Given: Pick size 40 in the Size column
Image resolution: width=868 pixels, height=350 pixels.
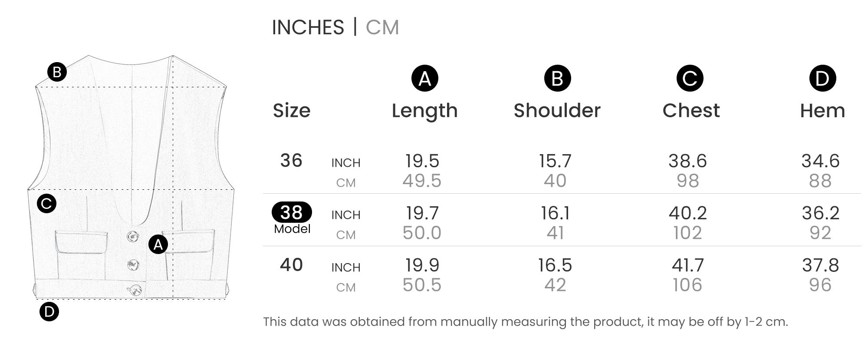Looking at the screenshot, I should 291,265.
